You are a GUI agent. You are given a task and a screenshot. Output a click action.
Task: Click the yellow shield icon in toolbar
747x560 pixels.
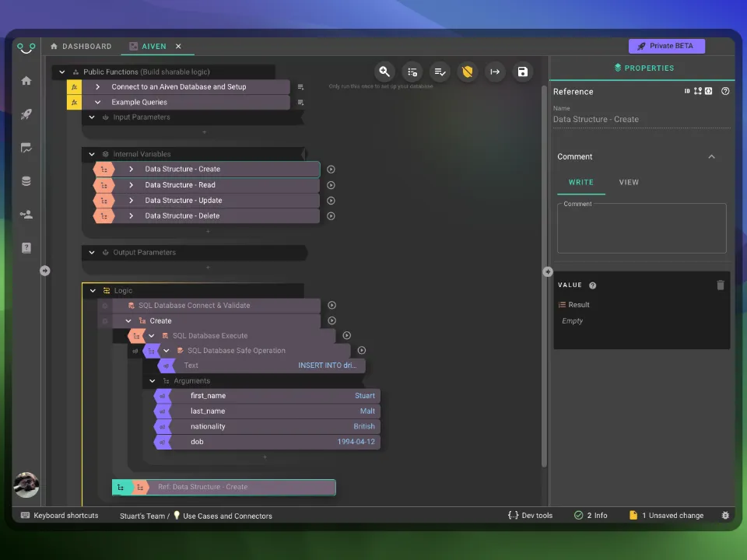pyautogui.click(x=467, y=72)
